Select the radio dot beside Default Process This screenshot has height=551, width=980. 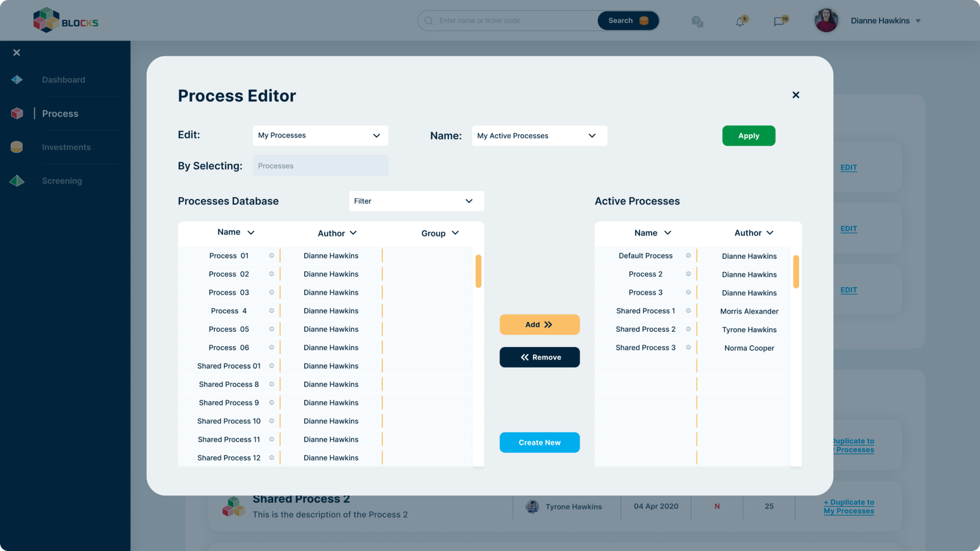coord(688,256)
